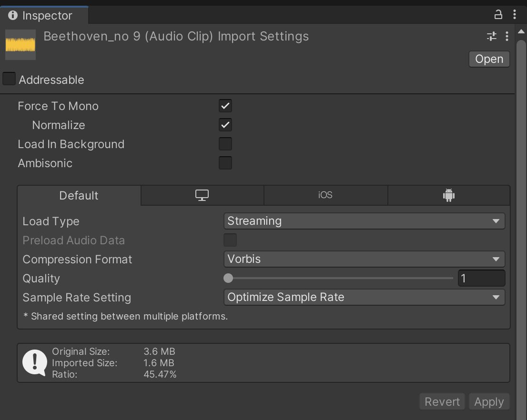The height and width of the screenshot is (420, 527).
Task: Click the Compression Format label
Action: click(x=77, y=260)
